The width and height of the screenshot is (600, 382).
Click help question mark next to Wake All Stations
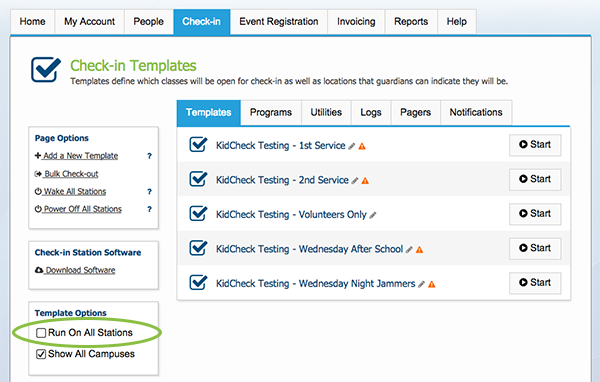149,191
